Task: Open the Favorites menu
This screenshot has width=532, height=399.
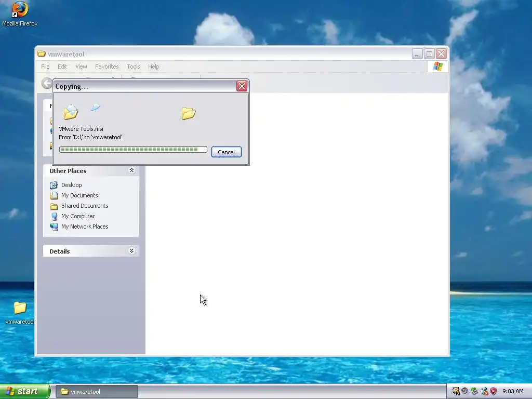Action: click(x=107, y=66)
